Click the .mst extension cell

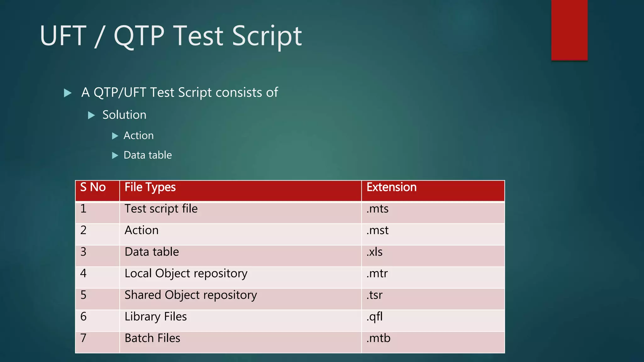pyautogui.click(x=433, y=234)
